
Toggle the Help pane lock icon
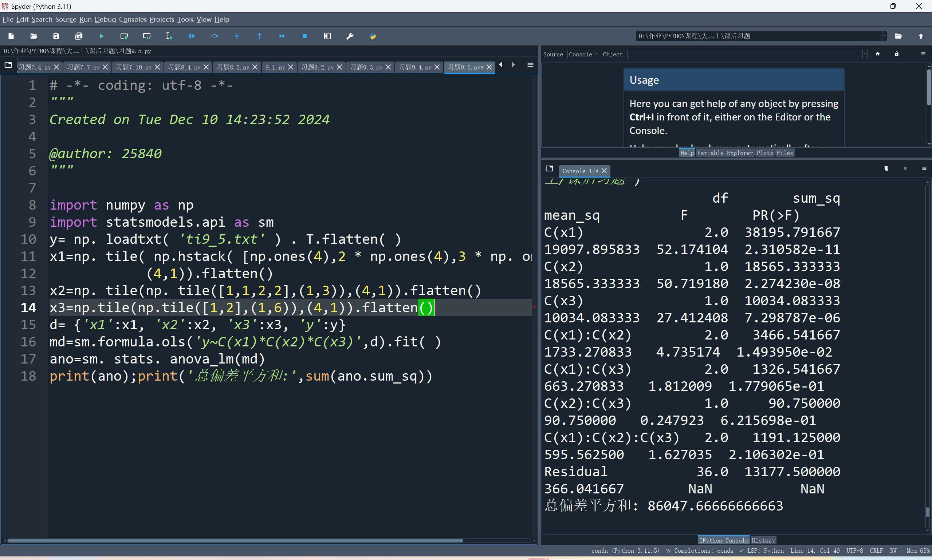[897, 54]
